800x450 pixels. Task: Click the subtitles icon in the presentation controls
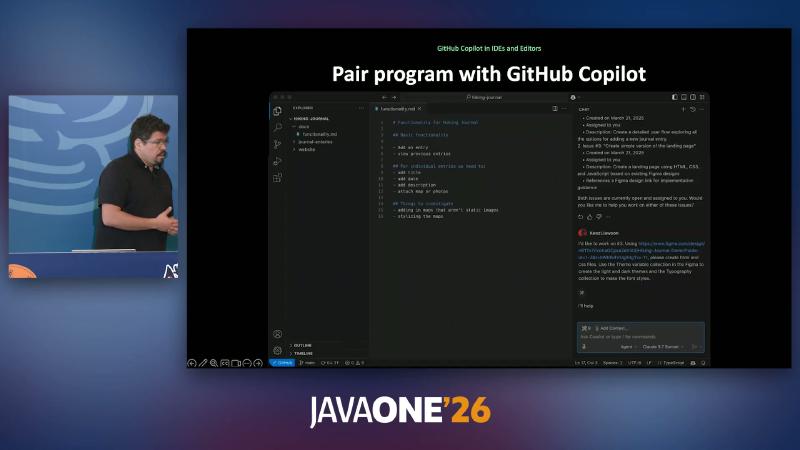point(225,363)
